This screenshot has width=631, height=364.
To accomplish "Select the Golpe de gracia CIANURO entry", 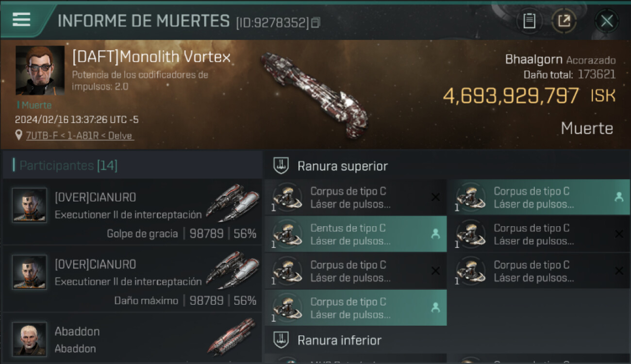I will [133, 212].
